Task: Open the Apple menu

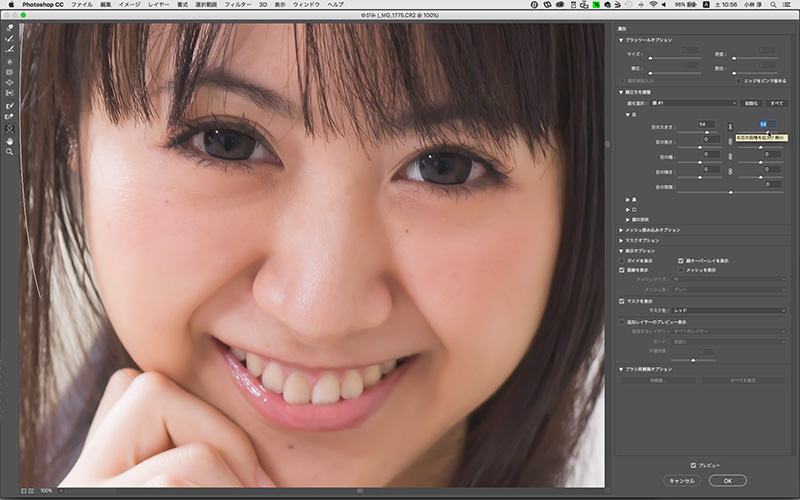Action: pyautogui.click(x=11, y=5)
